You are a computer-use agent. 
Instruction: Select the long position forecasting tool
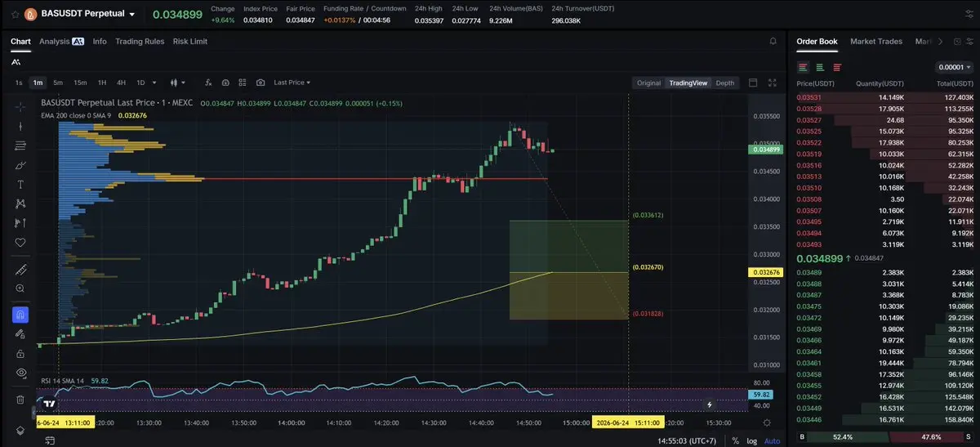pos(20,223)
